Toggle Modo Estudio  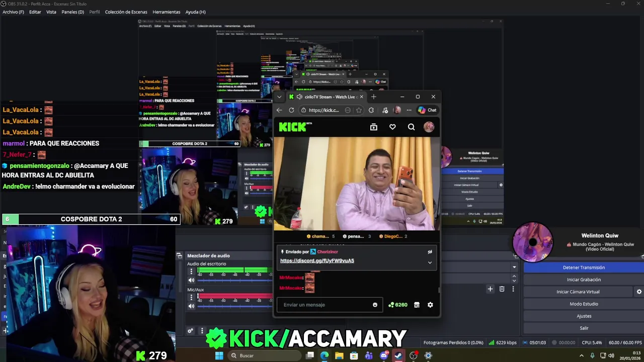pos(584,304)
